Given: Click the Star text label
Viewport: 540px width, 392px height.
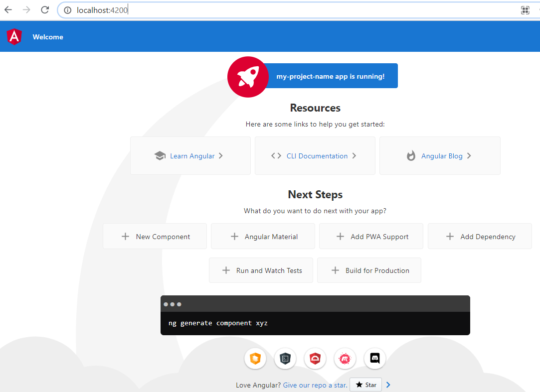Looking at the screenshot, I should tap(370, 385).
